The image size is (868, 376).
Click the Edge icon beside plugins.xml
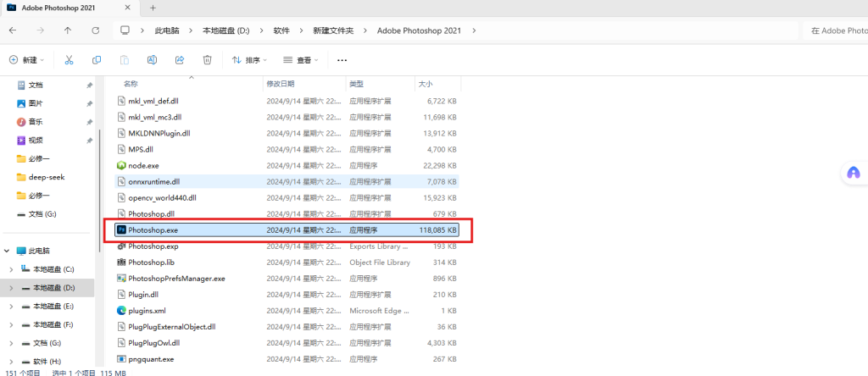(x=122, y=310)
